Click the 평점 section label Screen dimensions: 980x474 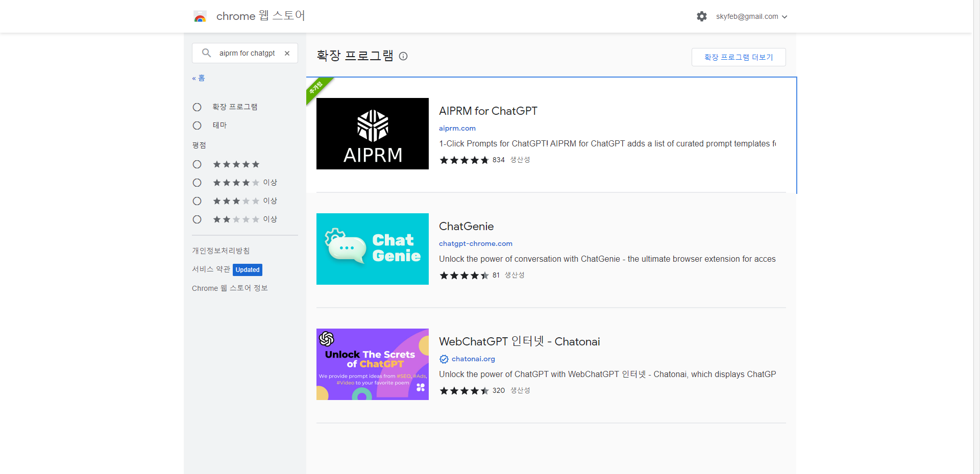click(x=199, y=145)
